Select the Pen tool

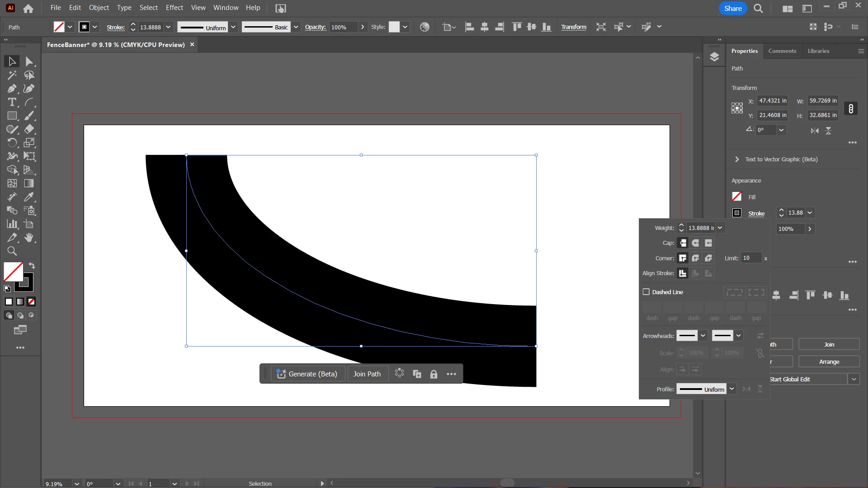[x=12, y=89]
